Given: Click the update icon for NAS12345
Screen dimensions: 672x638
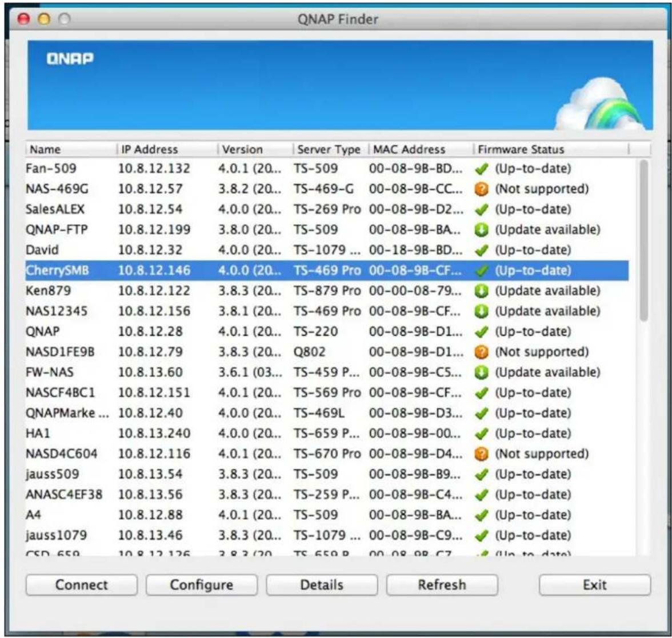Looking at the screenshot, I should pyautogui.click(x=481, y=311).
